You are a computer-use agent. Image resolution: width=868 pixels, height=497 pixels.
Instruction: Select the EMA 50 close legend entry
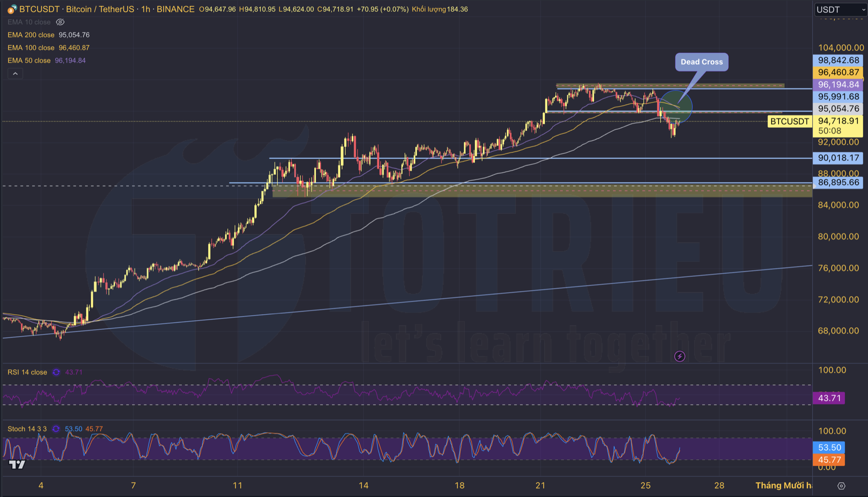[29, 60]
